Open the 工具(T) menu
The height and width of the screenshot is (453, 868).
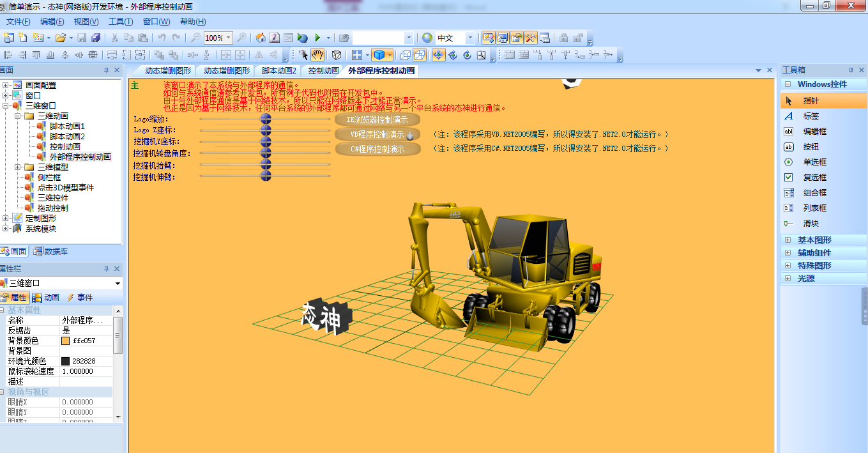click(x=120, y=22)
